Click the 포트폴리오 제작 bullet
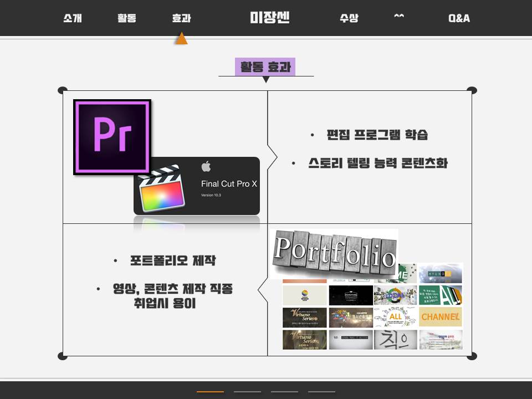 (x=173, y=260)
